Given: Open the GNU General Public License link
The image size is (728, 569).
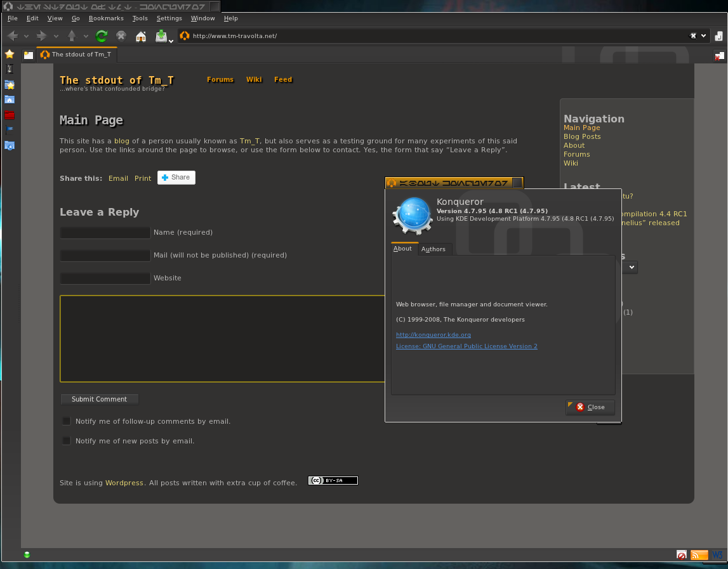Looking at the screenshot, I should 467,346.
